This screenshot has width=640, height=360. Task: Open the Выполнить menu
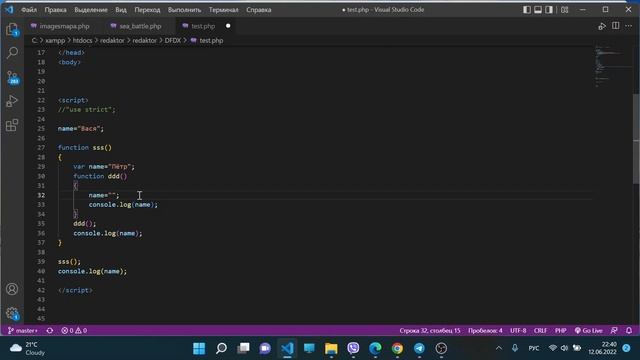click(x=184, y=9)
